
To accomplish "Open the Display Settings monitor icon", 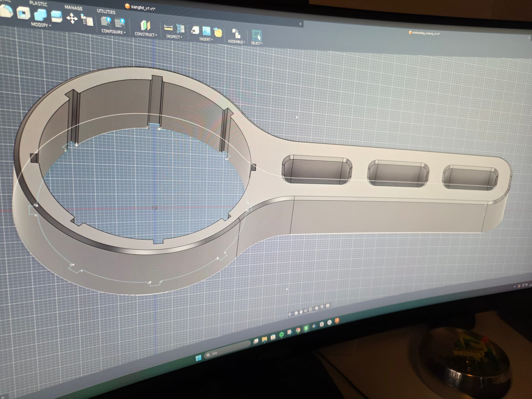I will point(316,308).
